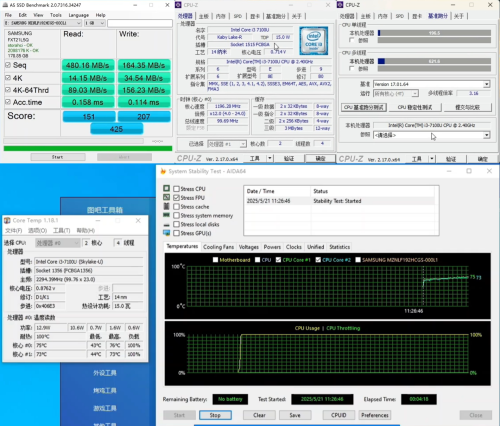The image size is (500, 426).
Task: Open the SPD tab in left CPU-Z
Action: pos(238,16)
